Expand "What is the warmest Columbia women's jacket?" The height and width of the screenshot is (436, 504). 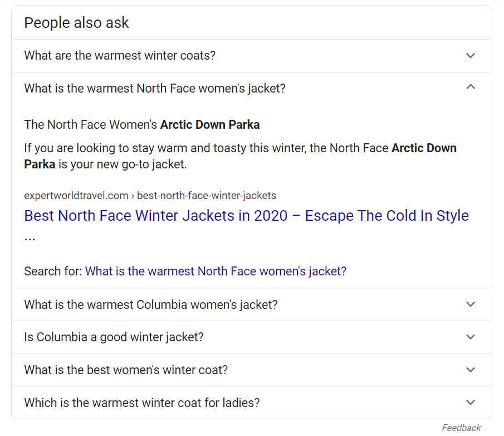[x=151, y=305]
